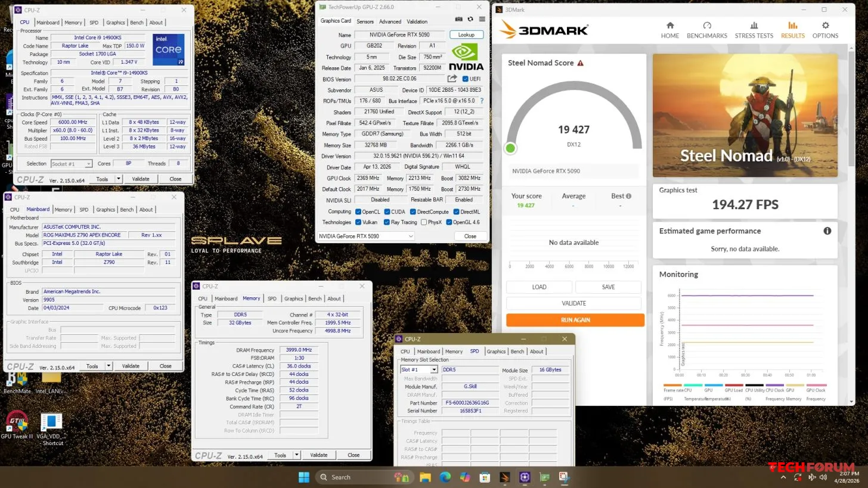This screenshot has width=868, height=488.
Task: Select About tab in CPU-Z SPD window
Action: (537, 352)
